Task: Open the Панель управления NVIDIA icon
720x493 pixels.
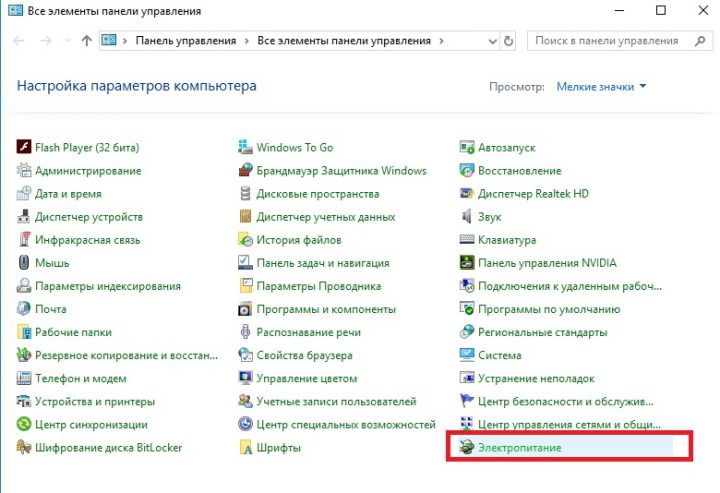Action: pyautogui.click(x=467, y=263)
